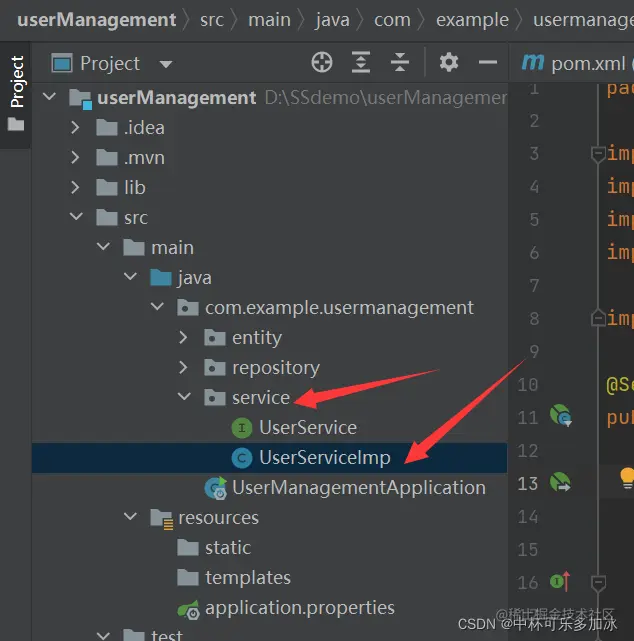Image resolution: width=634 pixels, height=641 pixels.
Task: Expand the .mvn folder
Action: 75,157
